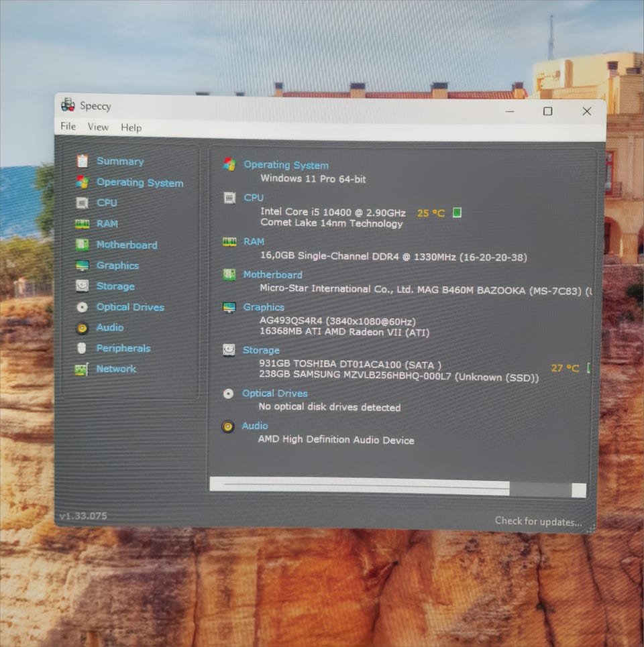Viewport: 644px width, 647px height.
Task: Click the Peripherals mouse icon in sidebar
Action: pyautogui.click(x=82, y=348)
